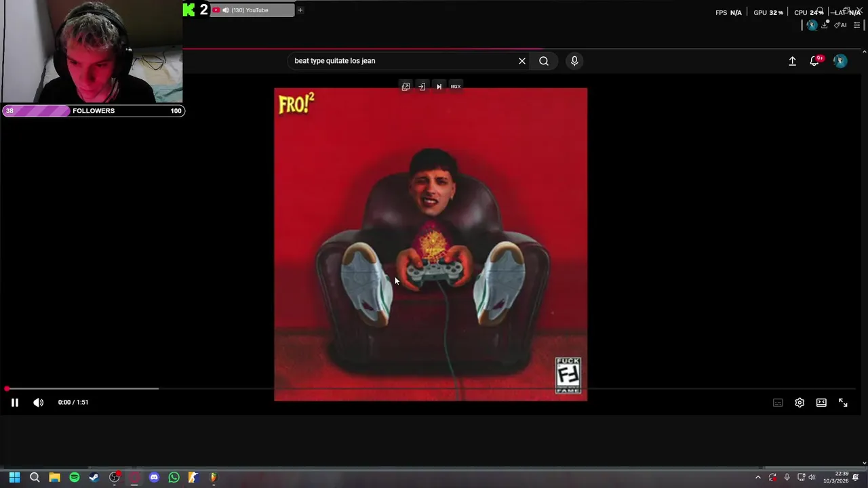Open Discord from taskbar
This screenshot has height=488, width=868.
(154, 477)
